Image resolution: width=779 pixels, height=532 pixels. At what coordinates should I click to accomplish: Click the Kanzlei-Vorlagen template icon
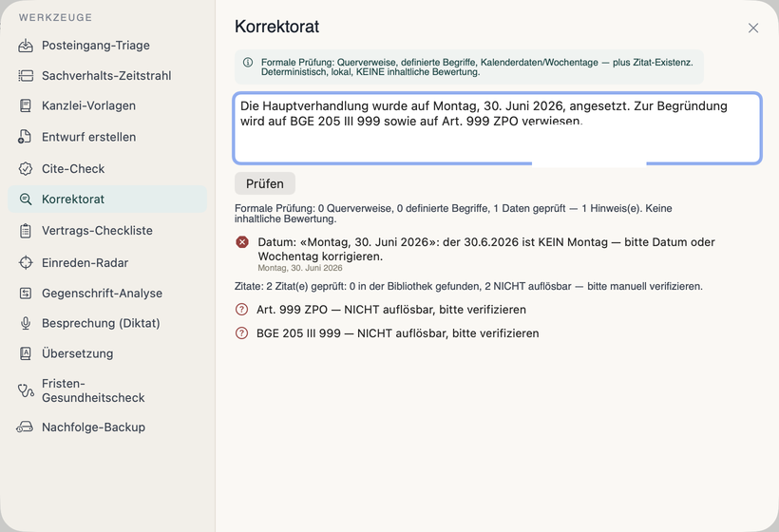(26, 105)
